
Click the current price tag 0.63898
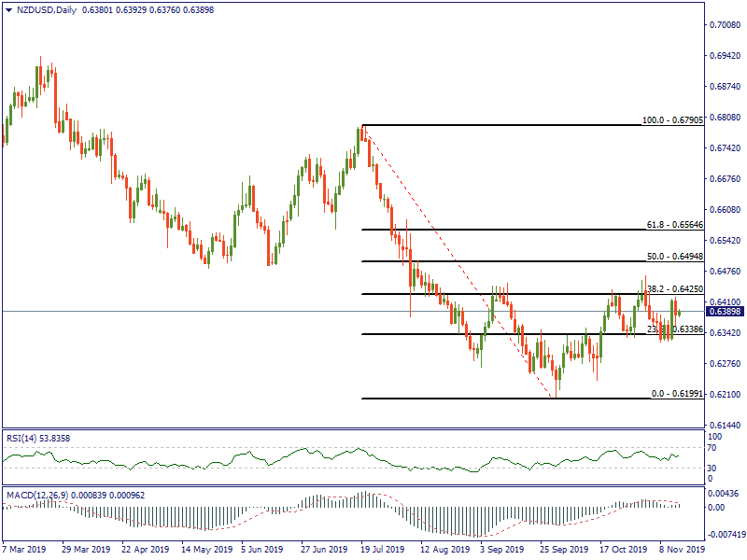[722, 311]
